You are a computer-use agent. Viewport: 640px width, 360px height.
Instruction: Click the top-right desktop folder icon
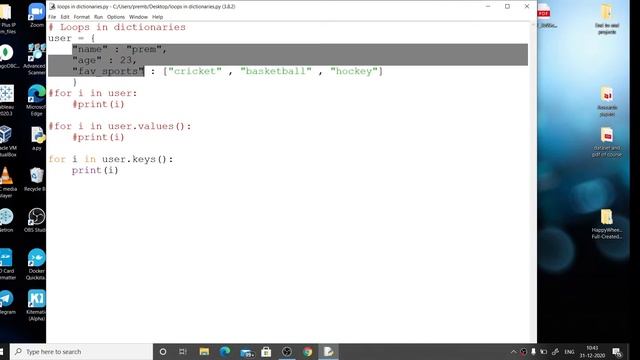(x=607, y=19)
